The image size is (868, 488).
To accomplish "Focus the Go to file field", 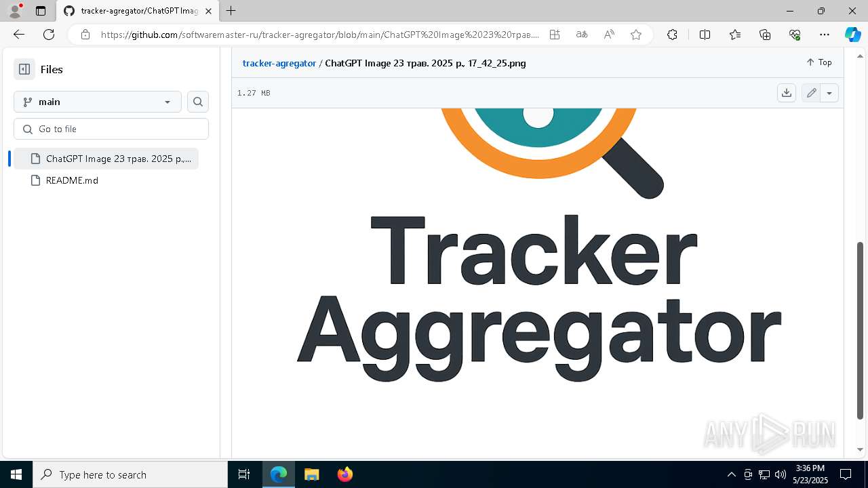I will (x=111, y=129).
